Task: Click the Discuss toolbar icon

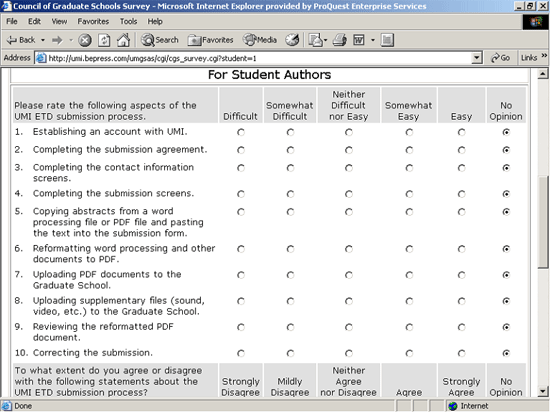Action: coord(387,40)
